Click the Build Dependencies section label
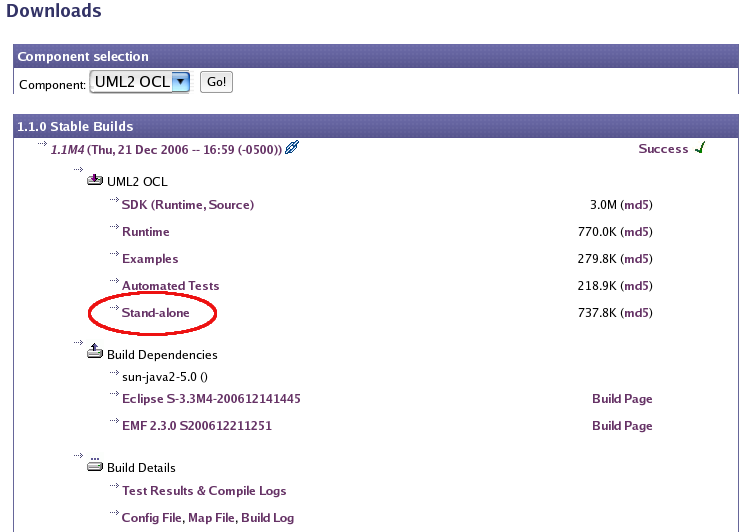 point(162,355)
